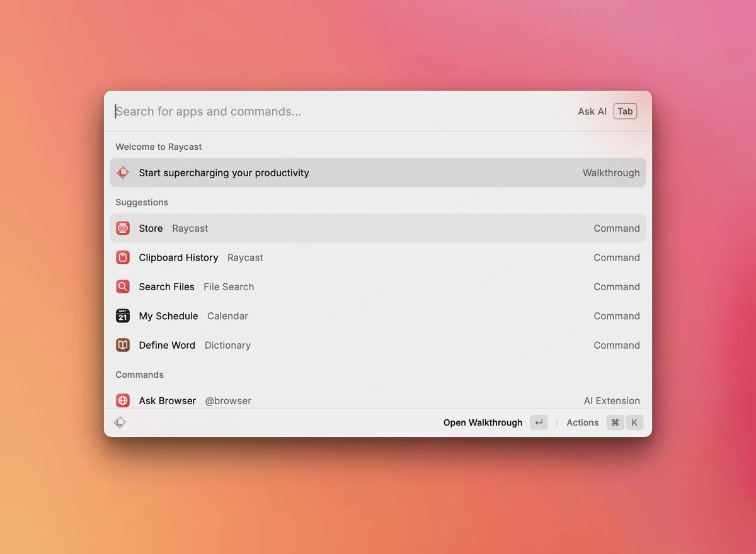Open the Actions menu
This screenshot has width=756, height=554.
(582, 422)
